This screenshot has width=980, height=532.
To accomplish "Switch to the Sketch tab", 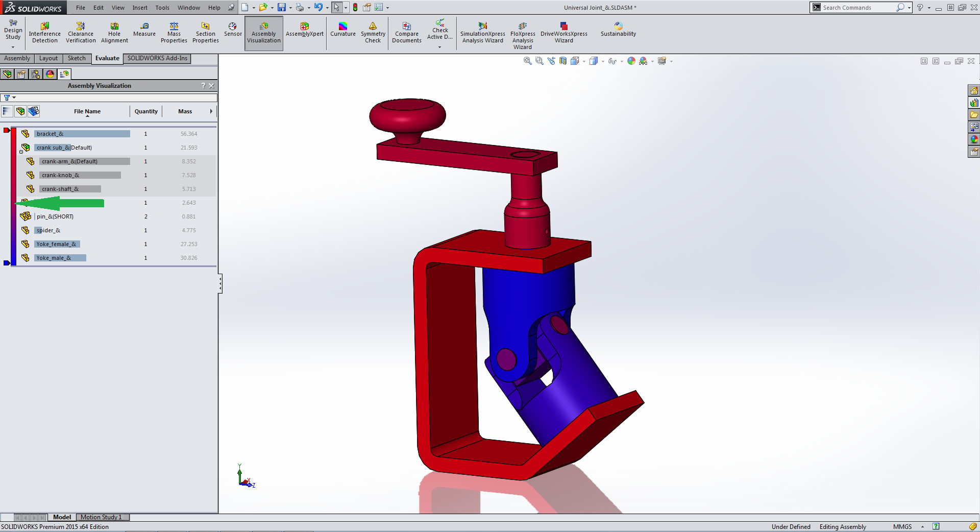I will [77, 58].
